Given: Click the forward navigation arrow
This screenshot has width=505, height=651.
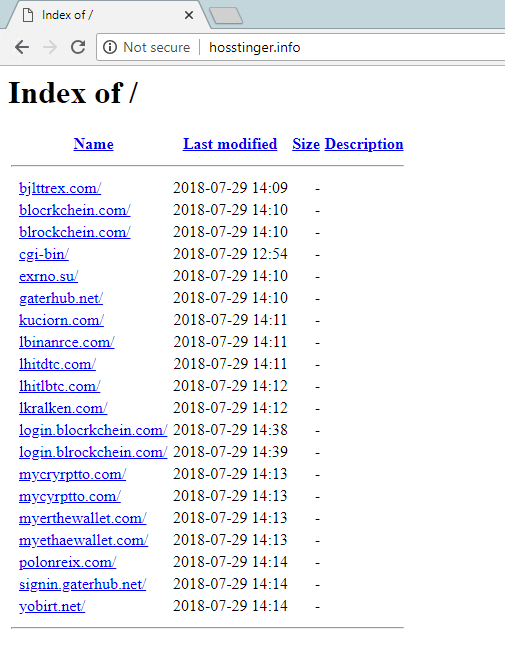Looking at the screenshot, I should (50, 47).
